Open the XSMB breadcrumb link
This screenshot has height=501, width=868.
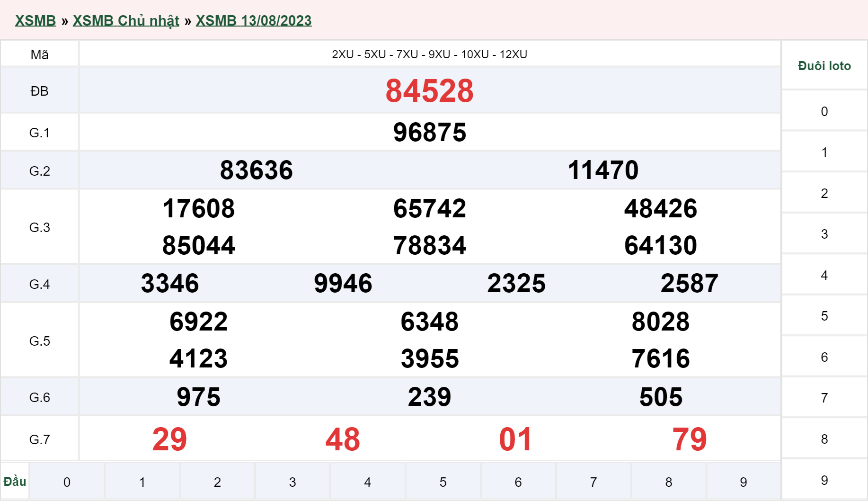pyautogui.click(x=35, y=20)
